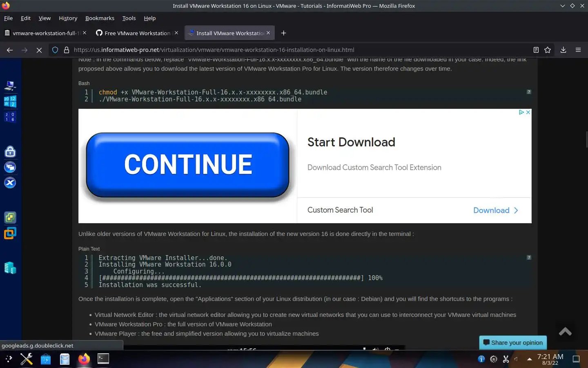Click the scroll-to-top chevron arrow

coord(565,332)
